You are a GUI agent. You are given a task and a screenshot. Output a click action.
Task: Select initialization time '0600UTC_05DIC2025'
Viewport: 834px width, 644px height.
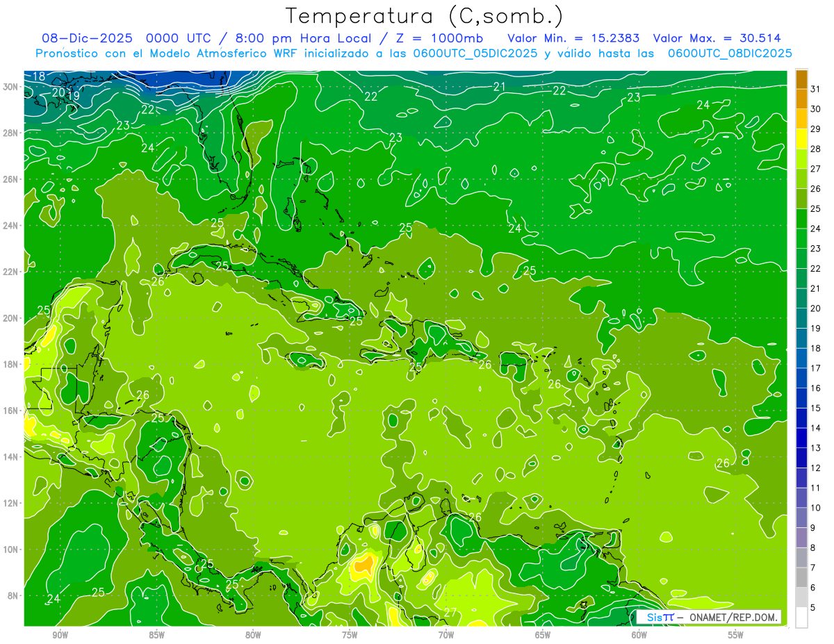[475, 53]
